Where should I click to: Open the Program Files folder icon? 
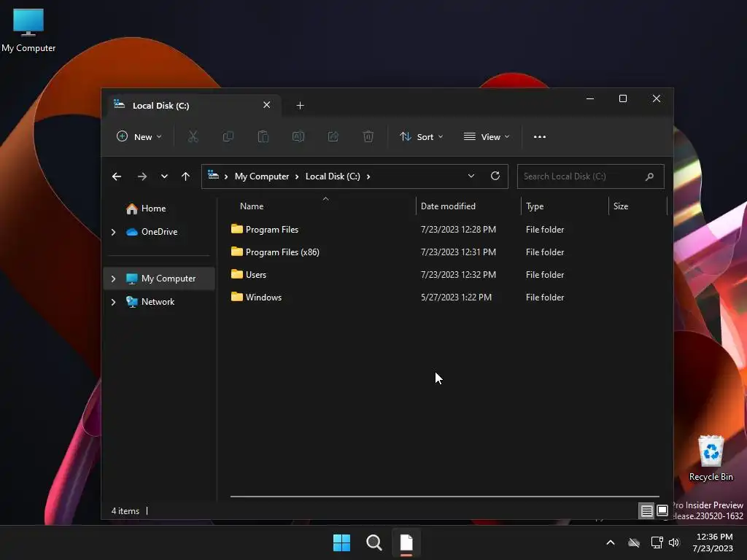(237, 229)
